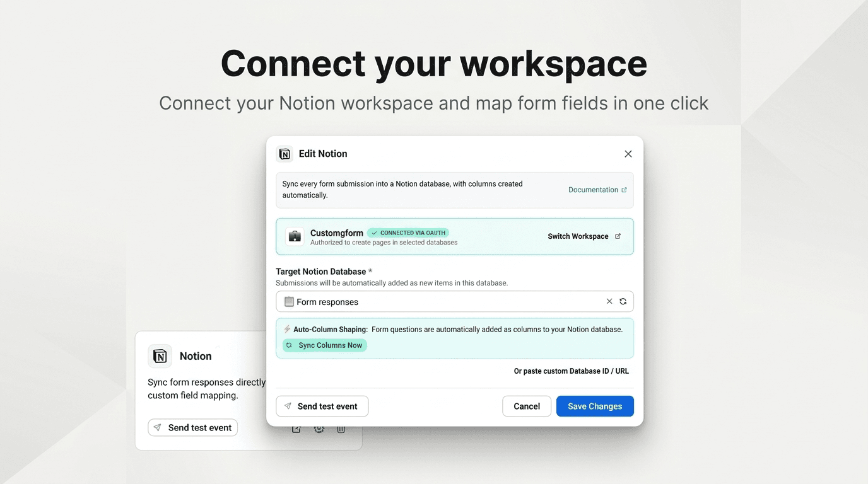The height and width of the screenshot is (484, 868).
Task: Click the Customgform workspace briefcase icon
Action: 295,236
